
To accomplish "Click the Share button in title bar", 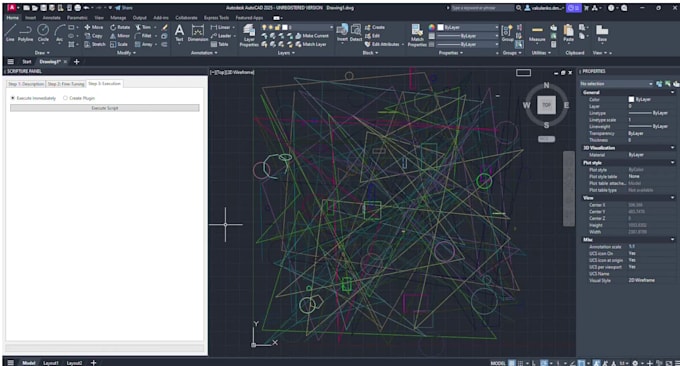I will pyautogui.click(x=124, y=8).
